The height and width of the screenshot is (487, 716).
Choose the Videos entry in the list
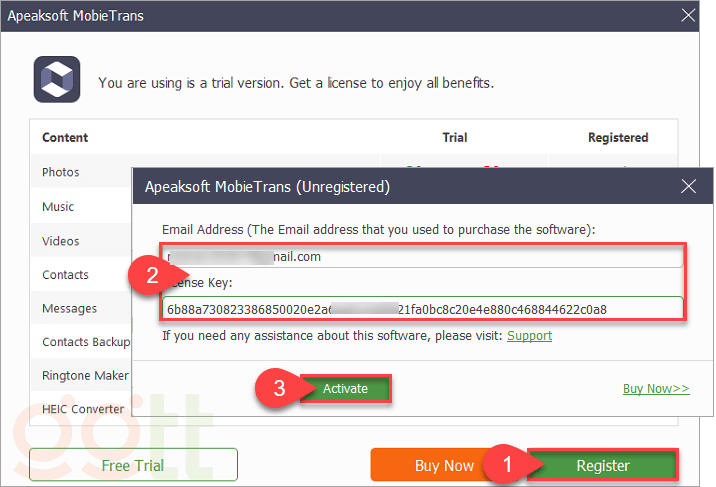[60, 241]
